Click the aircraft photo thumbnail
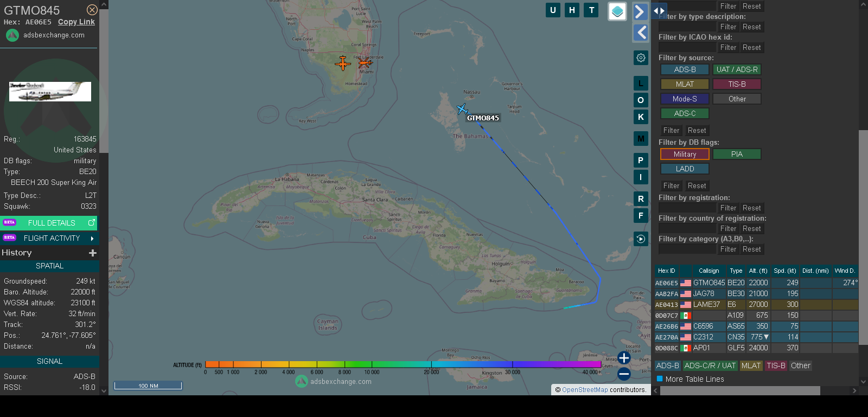 tap(50, 92)
